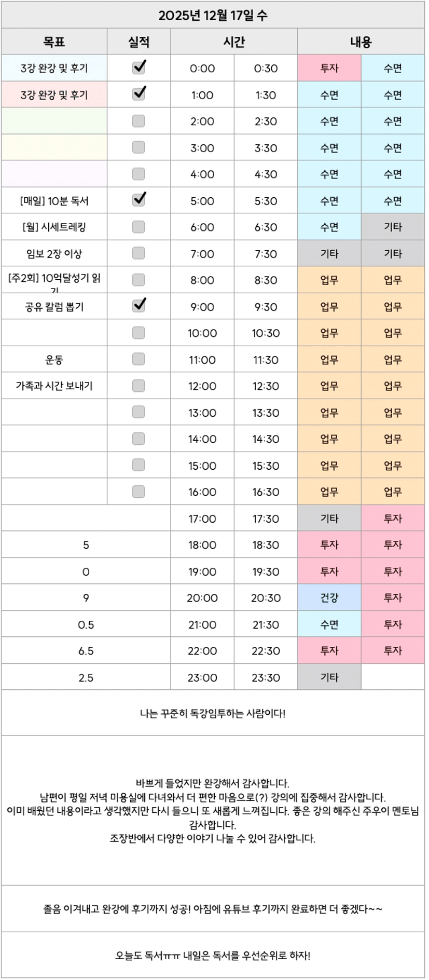Mark 임보 2장 이상 as done
This screenshot has width=429, height=980.
coord(139,253)
